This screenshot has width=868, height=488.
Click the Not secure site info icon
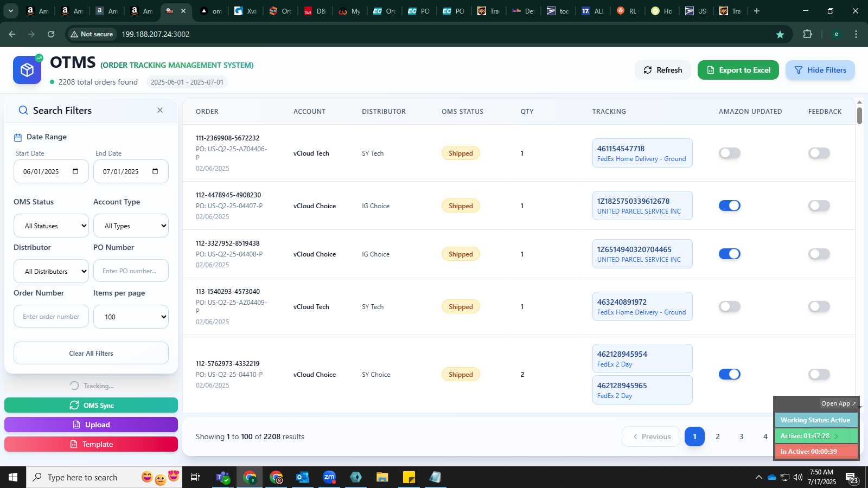[x=92, y=34]
